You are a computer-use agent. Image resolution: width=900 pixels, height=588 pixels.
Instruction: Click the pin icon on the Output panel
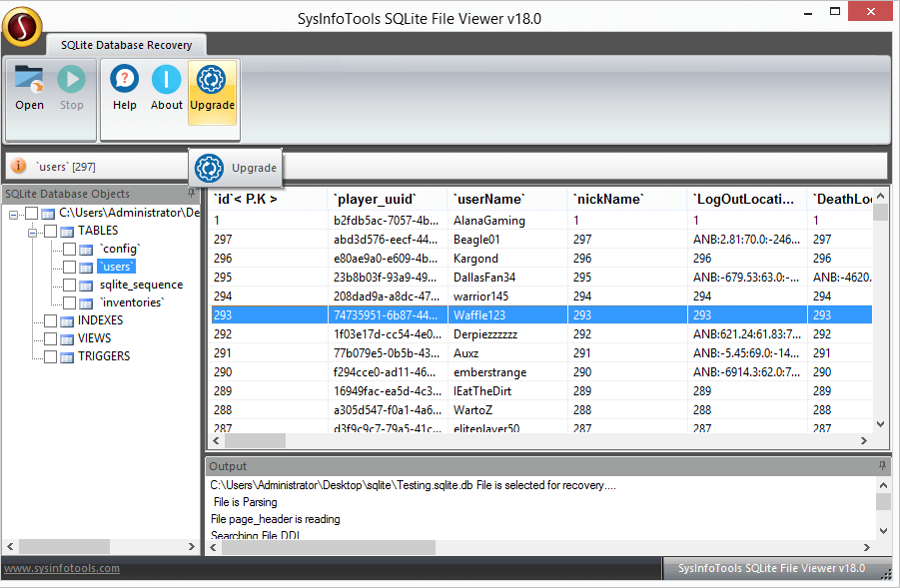point(880,465)
